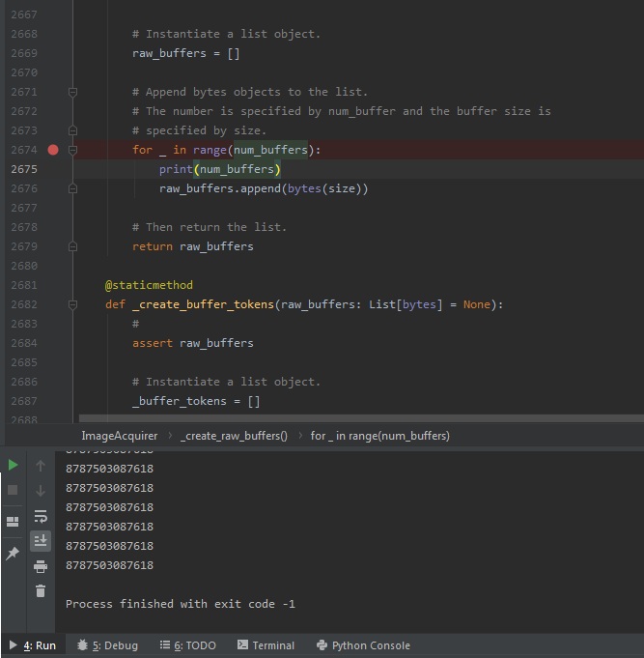The height and width of the screenshot is (658, 644).
Task: Click the Debug tab bug icon
Action: 83,645
